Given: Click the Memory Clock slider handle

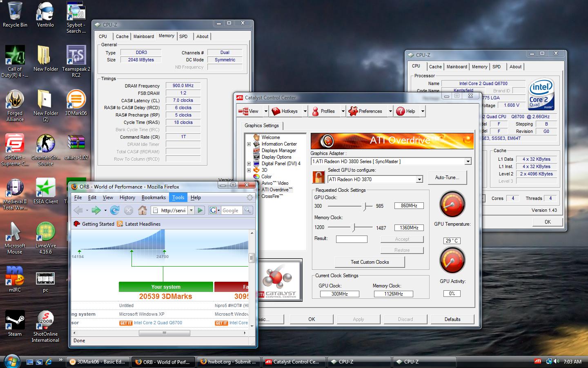Looking at the screenshot, I should coord(354,227).
